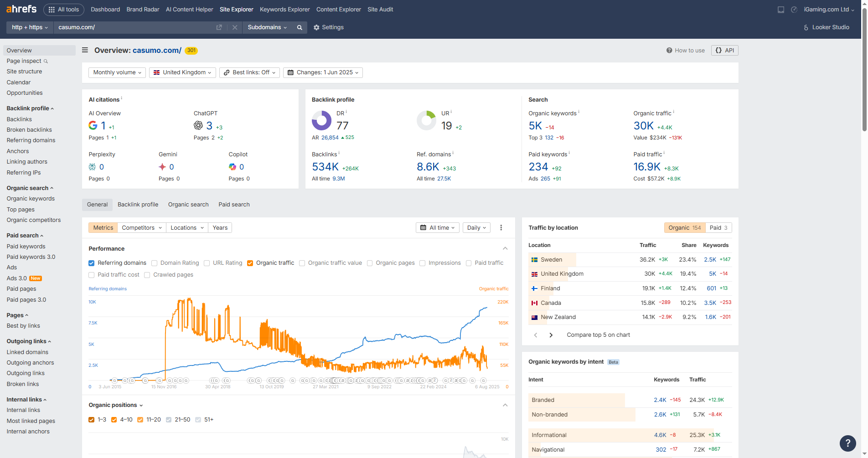
Task: Click the Google AI Overview icon
Action: click(93, 125)
